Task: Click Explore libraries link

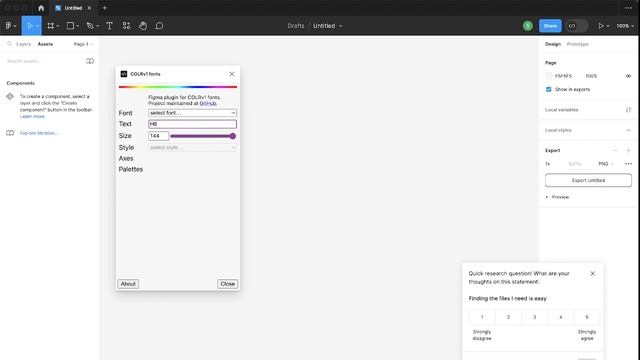Action: (39, 133)
